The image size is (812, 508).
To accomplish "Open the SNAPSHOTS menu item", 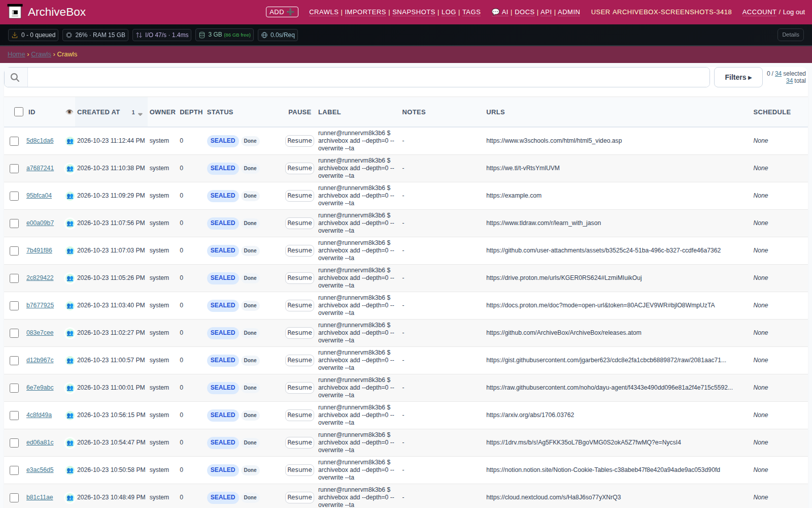I will [414, 12].
